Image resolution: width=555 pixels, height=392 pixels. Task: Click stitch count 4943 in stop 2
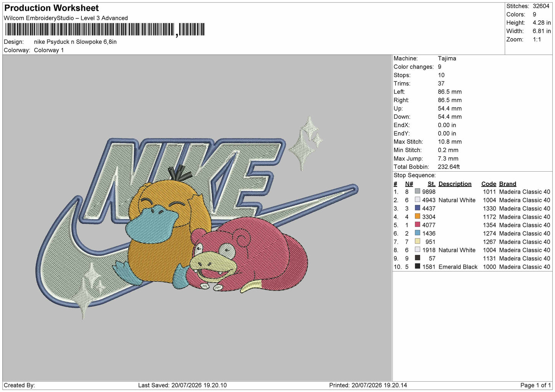tap(429, 200)
